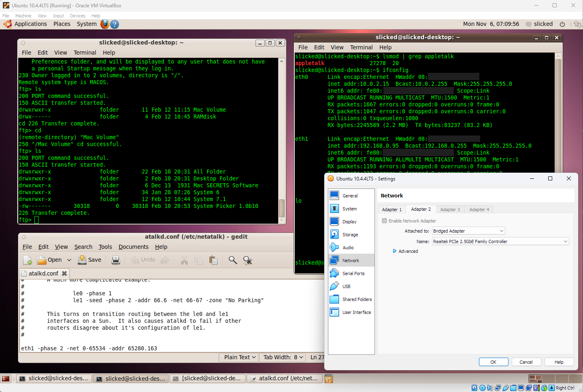
Task: Open the gedit Documents menu
Action: tap(134, 247)
